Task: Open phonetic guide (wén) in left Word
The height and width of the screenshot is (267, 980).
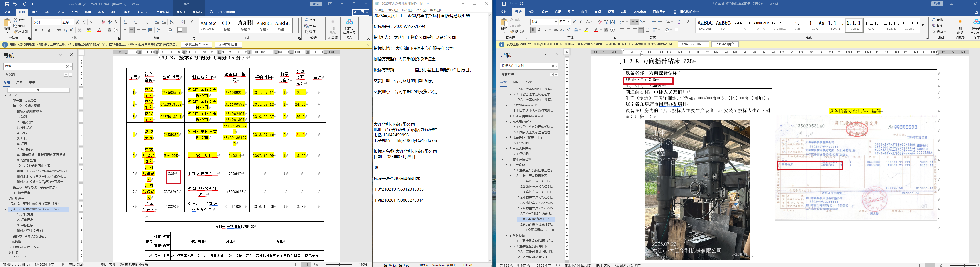Action: tap(109, 22)
